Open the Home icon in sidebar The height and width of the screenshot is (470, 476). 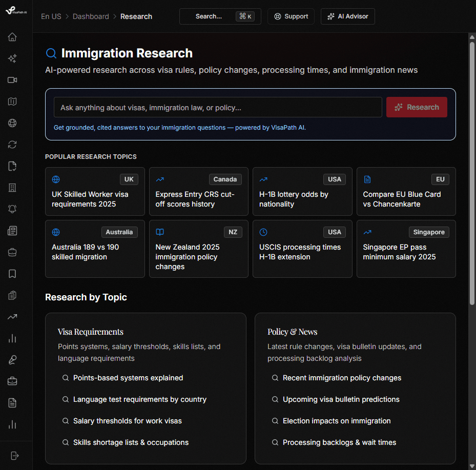12,37
